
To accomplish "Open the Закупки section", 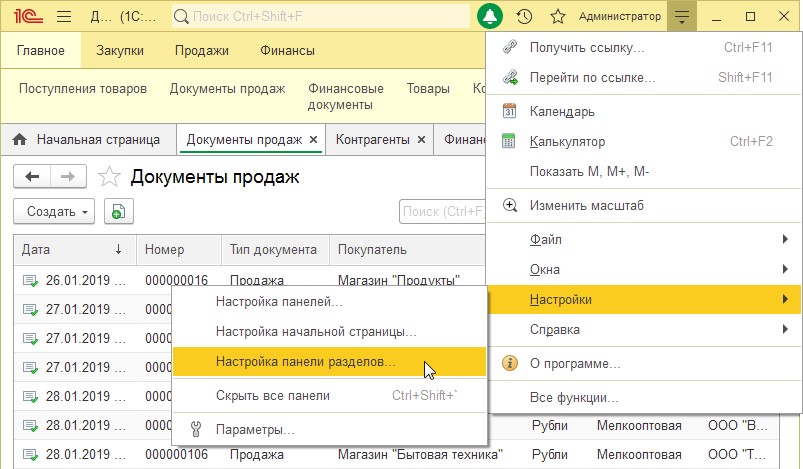I will tap(120, 50).
